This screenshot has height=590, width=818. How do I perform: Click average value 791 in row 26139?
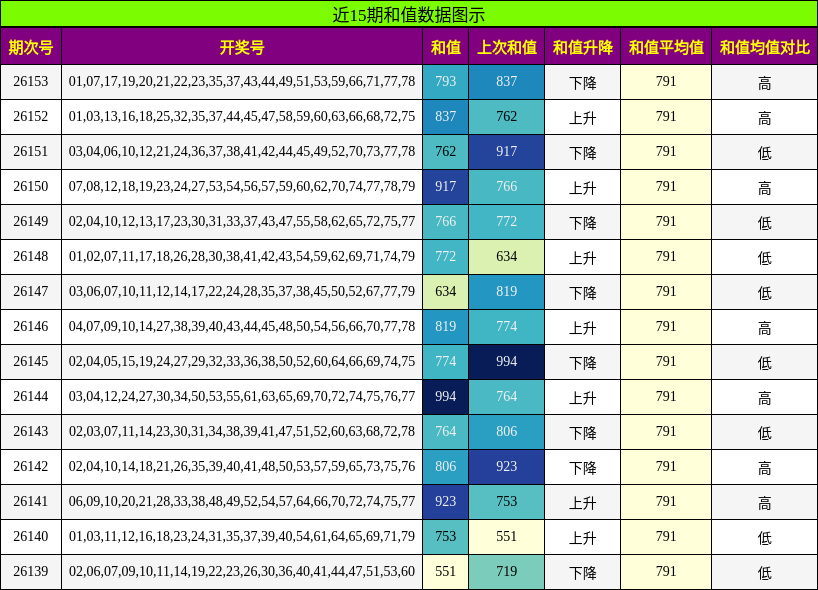(666, 571)
